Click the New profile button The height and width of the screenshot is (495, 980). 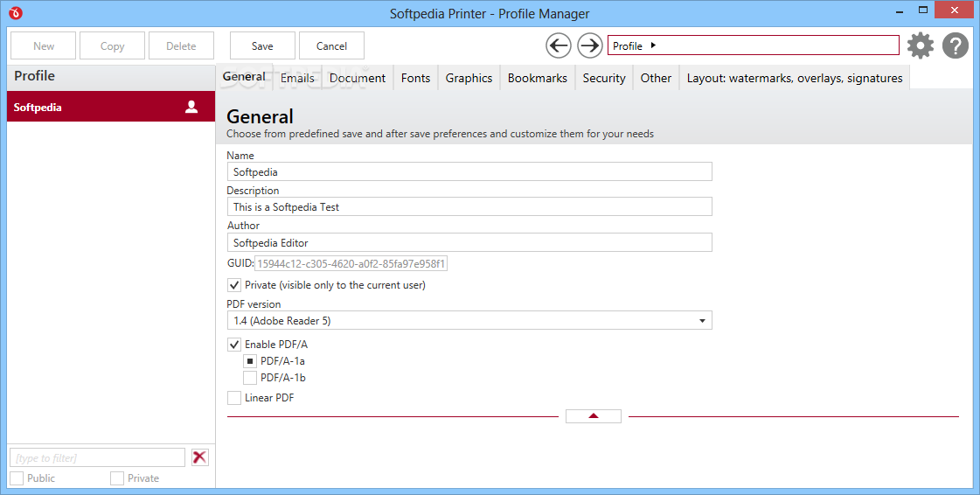[44, 45]
